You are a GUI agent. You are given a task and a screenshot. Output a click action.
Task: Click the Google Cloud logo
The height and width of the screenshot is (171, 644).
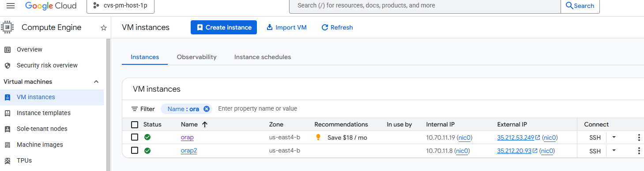coord(51,6)
